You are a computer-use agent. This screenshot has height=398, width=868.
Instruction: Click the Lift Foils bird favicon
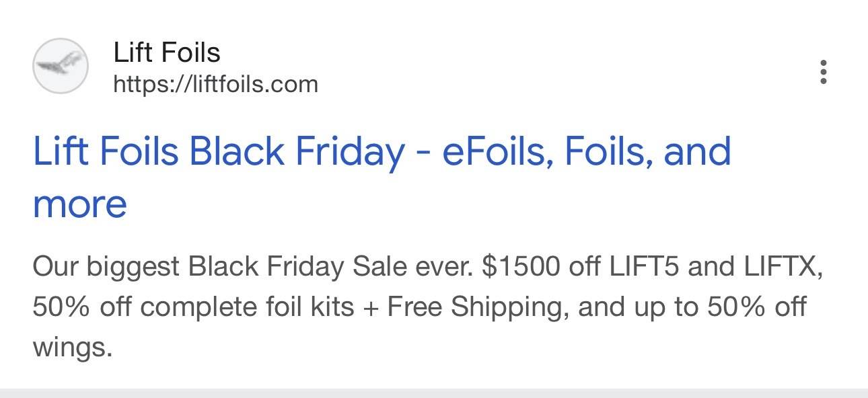click(61, 66)
